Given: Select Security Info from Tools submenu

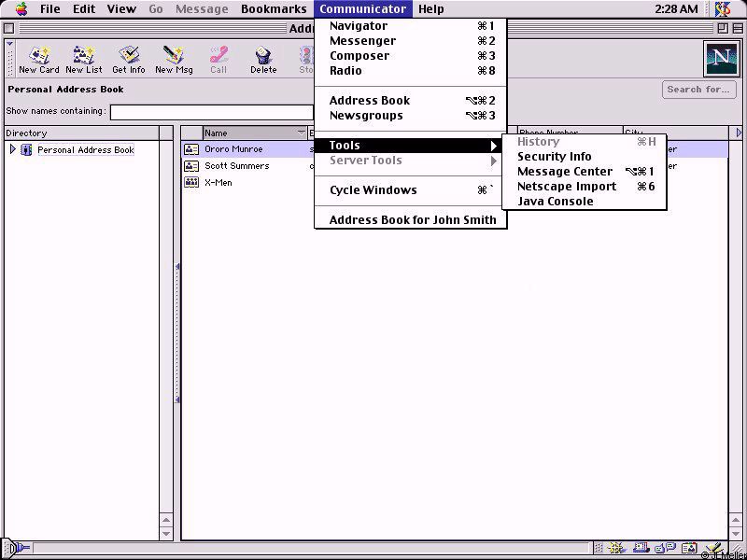Looking at the screenshot, I should [554, 157].
